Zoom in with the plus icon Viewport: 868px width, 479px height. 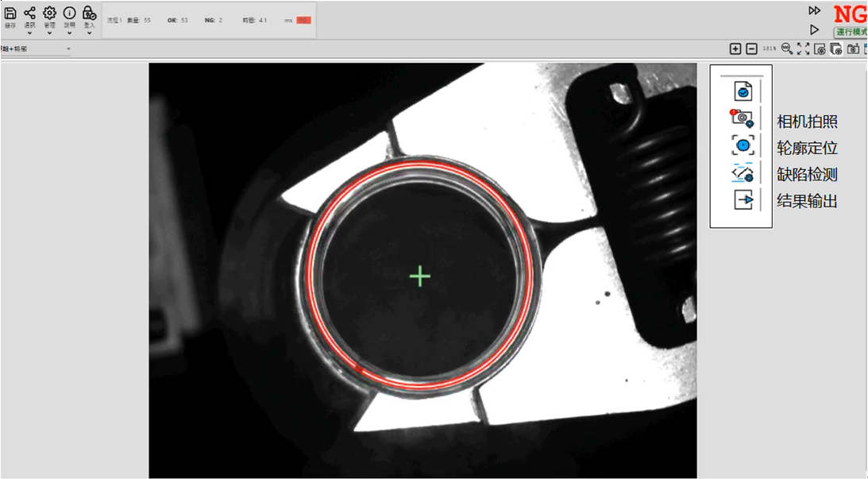[735, 49]
